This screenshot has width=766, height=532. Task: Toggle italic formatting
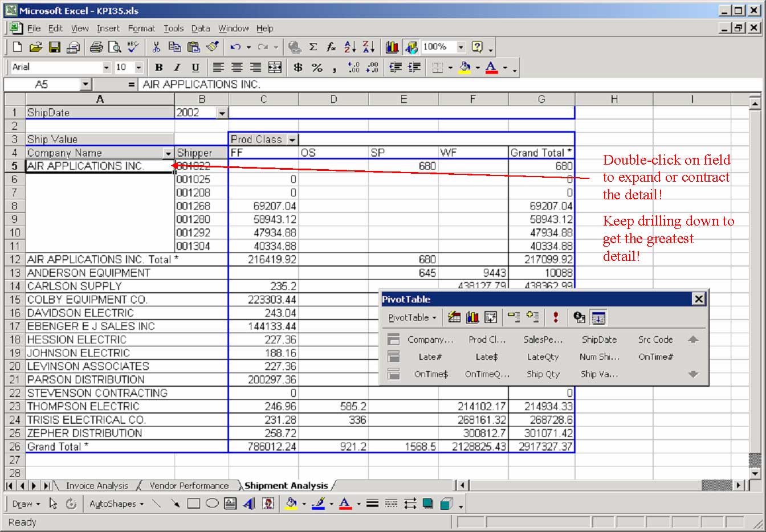point(177,68)
